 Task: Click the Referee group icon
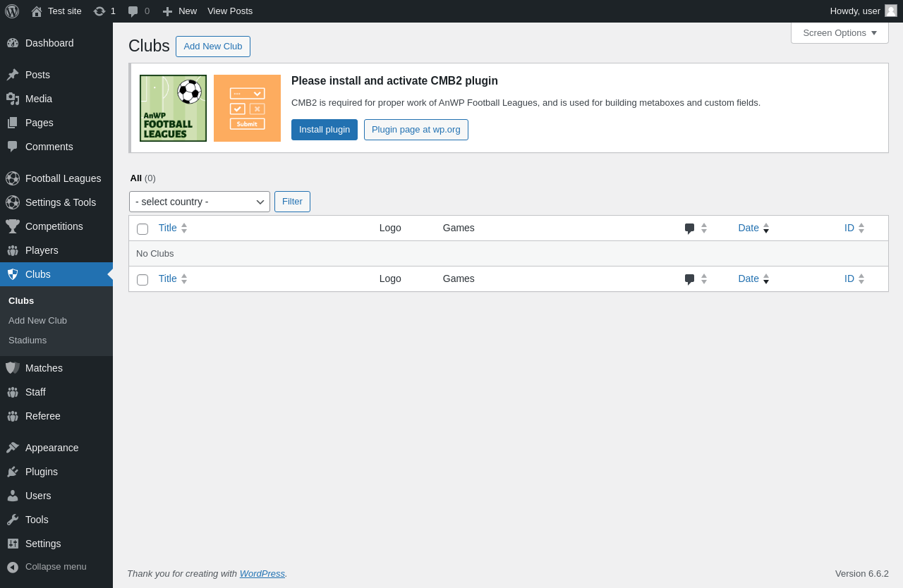(13, 416)
